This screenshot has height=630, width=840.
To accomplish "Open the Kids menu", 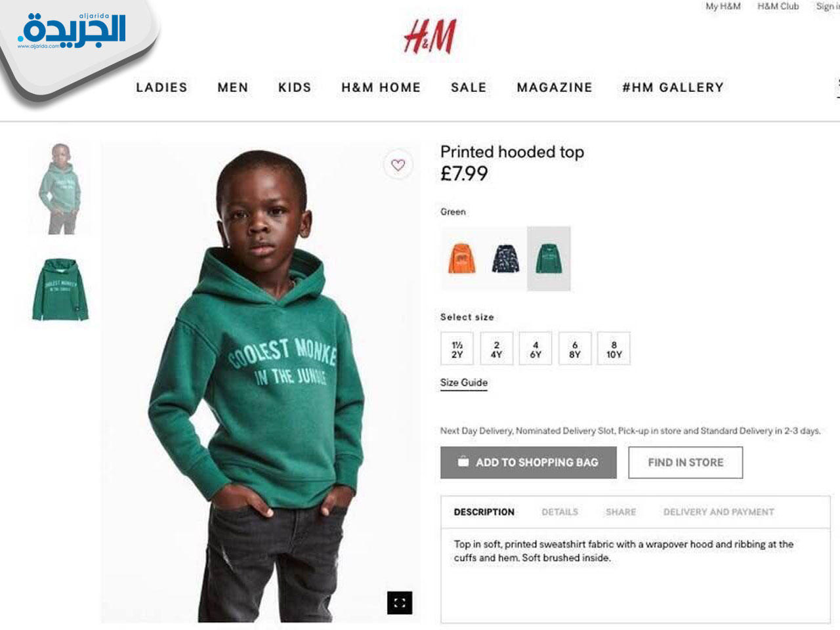I will click(x=295, y=87).
